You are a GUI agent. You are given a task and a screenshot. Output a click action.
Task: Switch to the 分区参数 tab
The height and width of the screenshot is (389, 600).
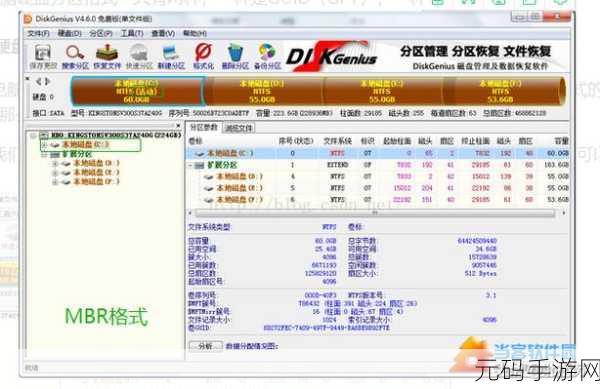click(x=204, y=127)
